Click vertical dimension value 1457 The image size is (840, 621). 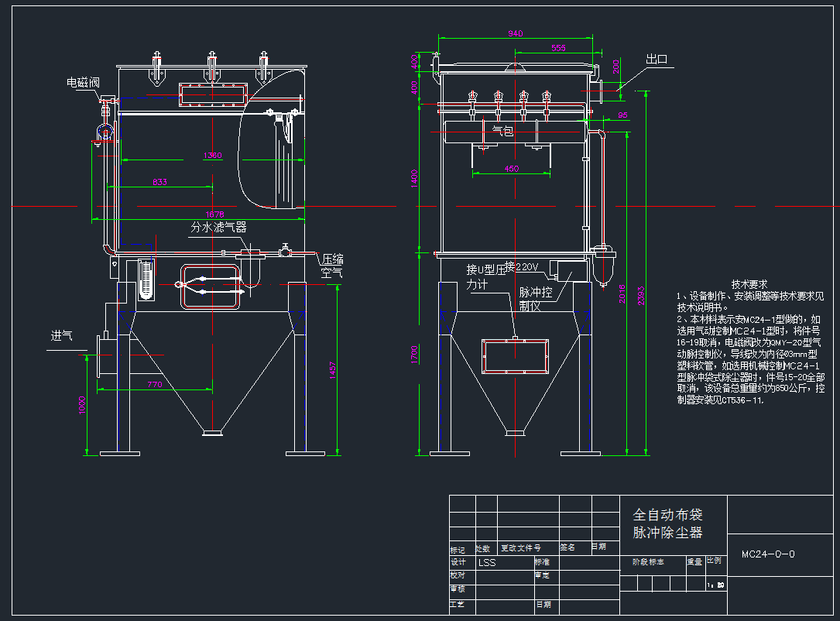[332, 370]
